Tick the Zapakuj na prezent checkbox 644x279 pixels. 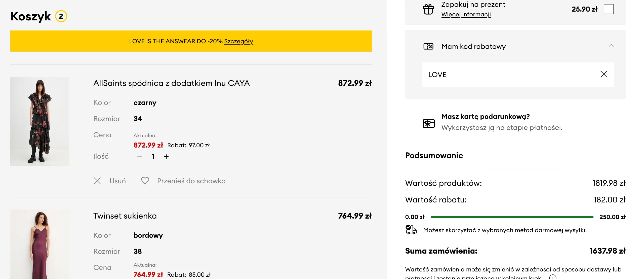[x=609, y=9]
